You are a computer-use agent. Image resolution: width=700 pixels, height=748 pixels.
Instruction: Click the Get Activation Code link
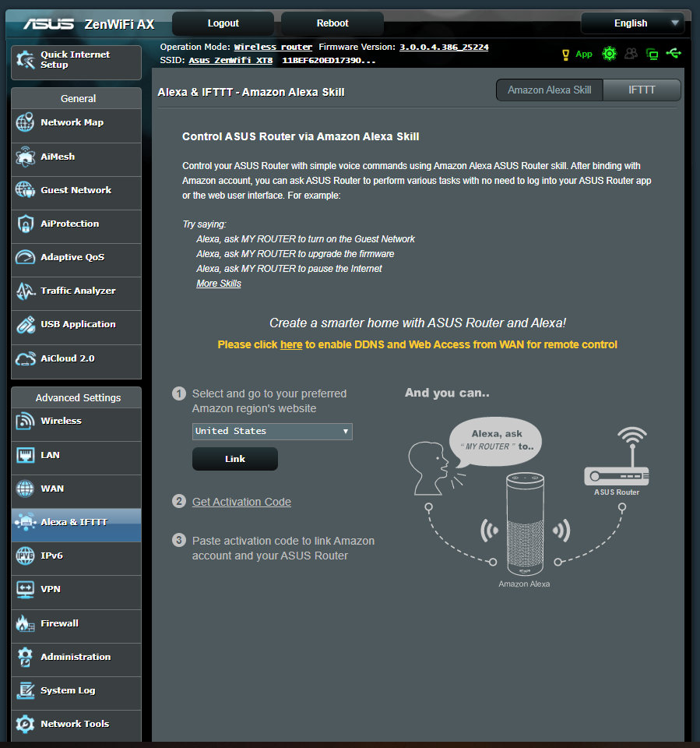tap(241, 502)
